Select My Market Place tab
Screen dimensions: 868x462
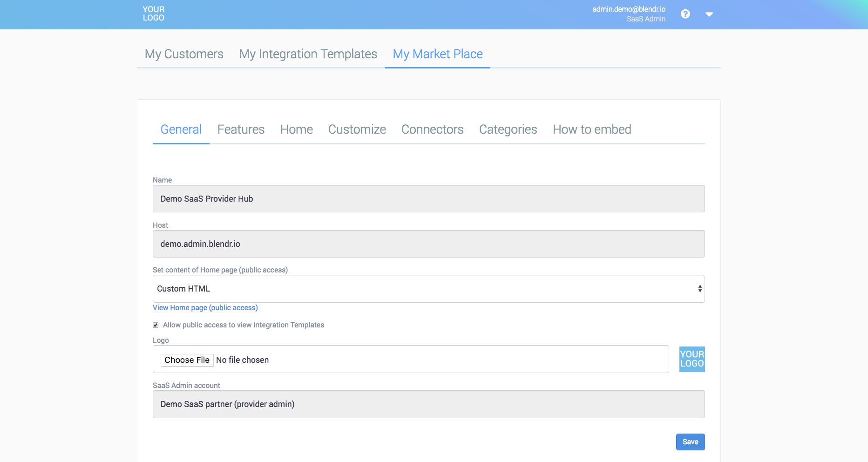point(438,54)
